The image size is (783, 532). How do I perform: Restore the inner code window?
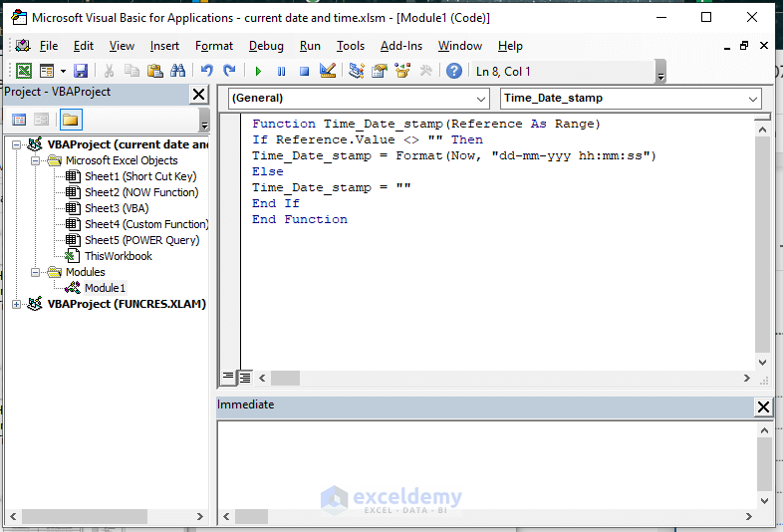tap(743, 46)
